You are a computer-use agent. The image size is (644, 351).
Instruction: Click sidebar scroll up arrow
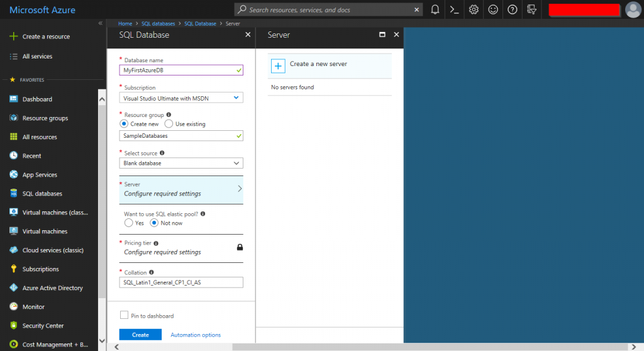pyautogui.click(x=102, y=99)
